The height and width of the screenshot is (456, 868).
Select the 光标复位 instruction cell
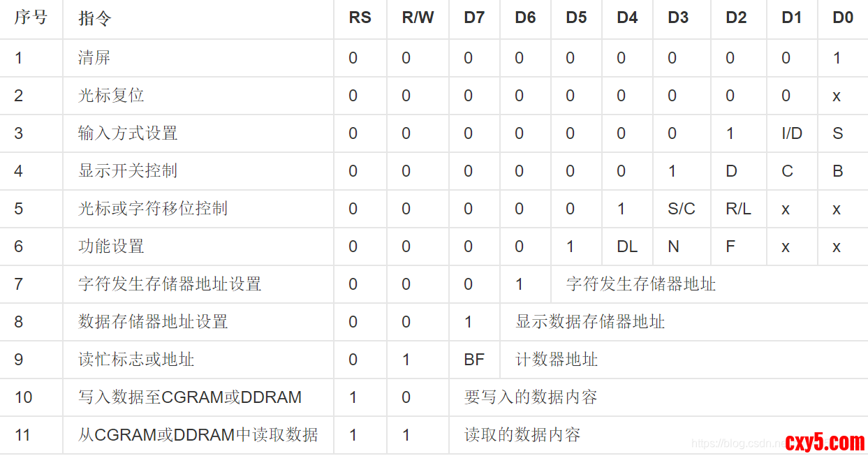pos(111,96)
